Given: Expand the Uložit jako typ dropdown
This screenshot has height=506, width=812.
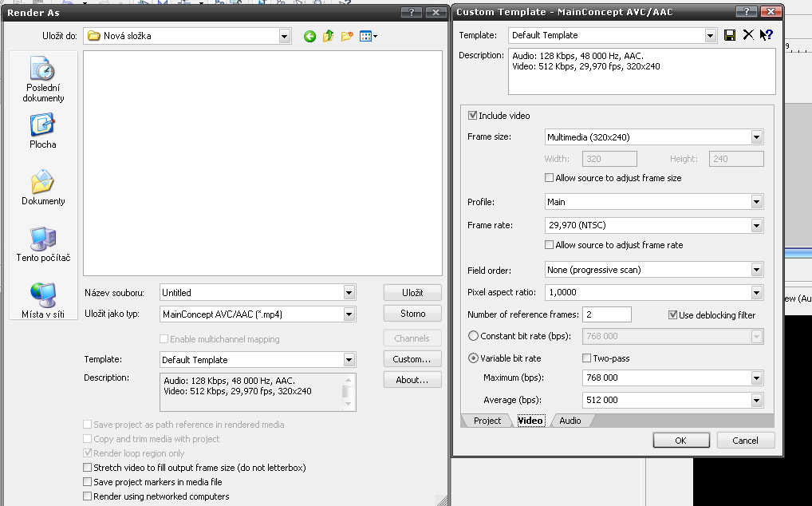Looking at the screenshot, I should click(x=349, y=314).
